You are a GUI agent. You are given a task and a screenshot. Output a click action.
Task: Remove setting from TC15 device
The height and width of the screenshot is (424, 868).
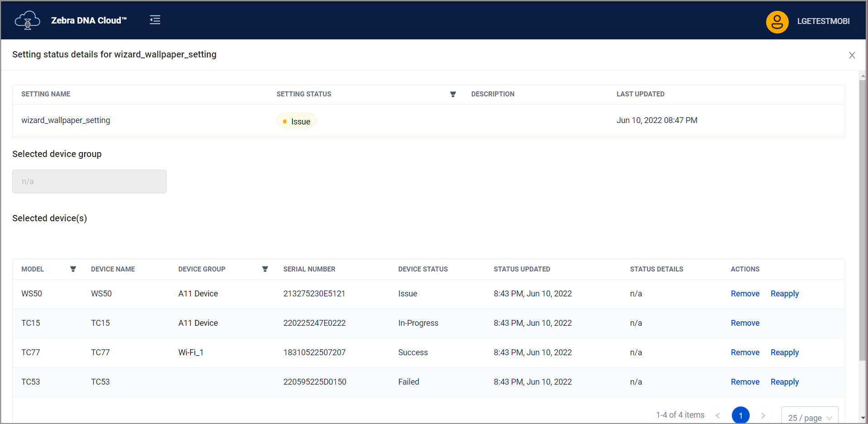pos(745,323)
